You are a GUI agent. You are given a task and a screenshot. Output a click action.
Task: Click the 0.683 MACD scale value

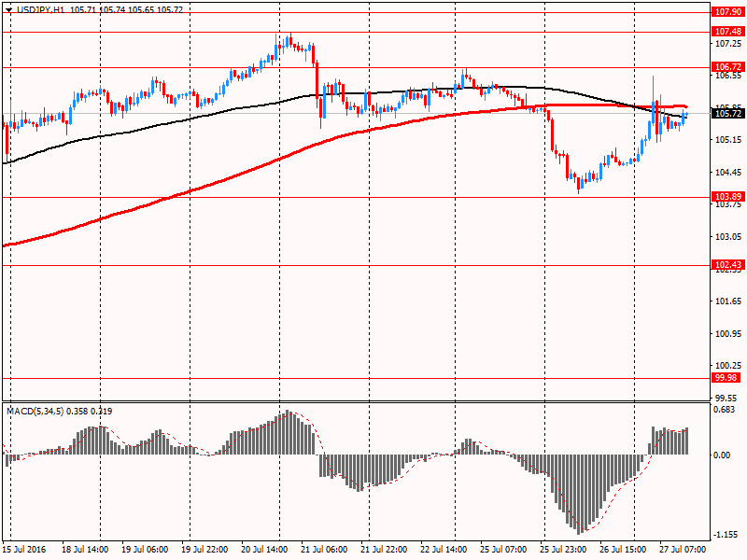click(x=725, y=410)
